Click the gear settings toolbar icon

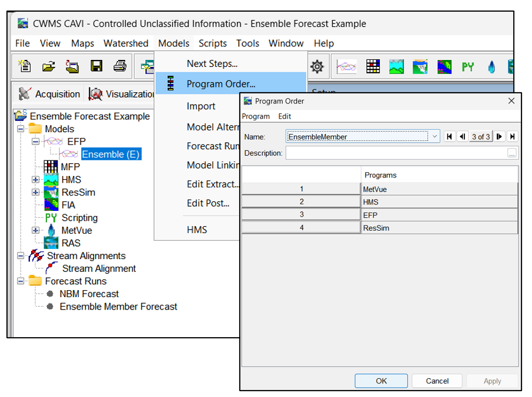[x=317, y=66]
